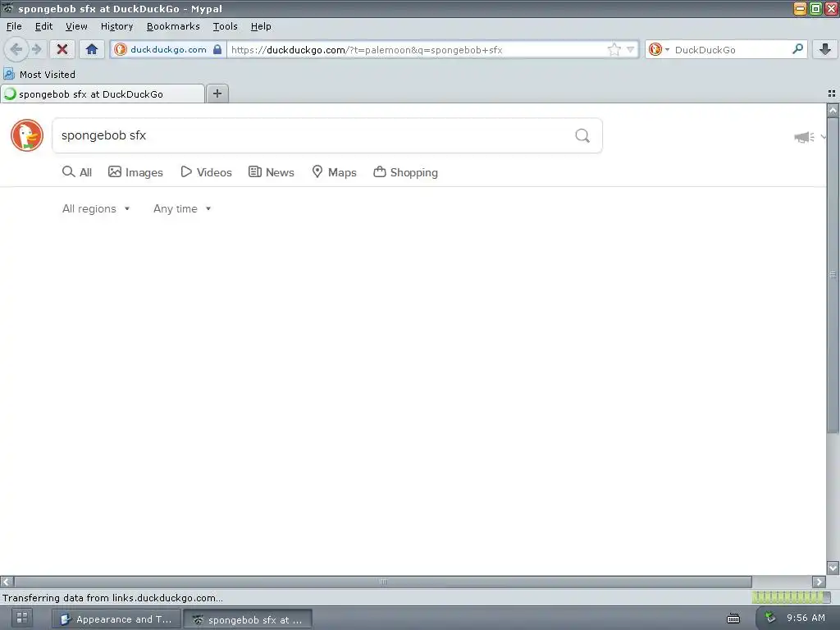This screenshot has width=840, height=630.
Task: Expand the Any time dropdown
Action: (182, 208)
